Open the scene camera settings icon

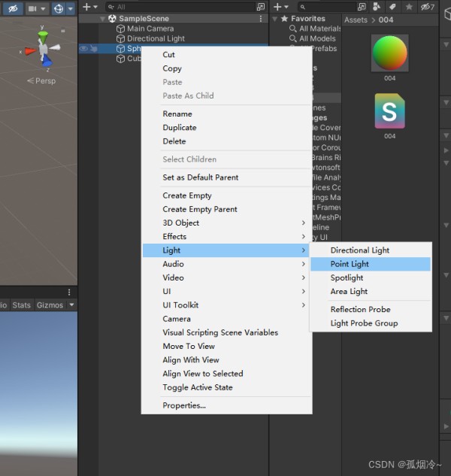(x=32, y=8)
